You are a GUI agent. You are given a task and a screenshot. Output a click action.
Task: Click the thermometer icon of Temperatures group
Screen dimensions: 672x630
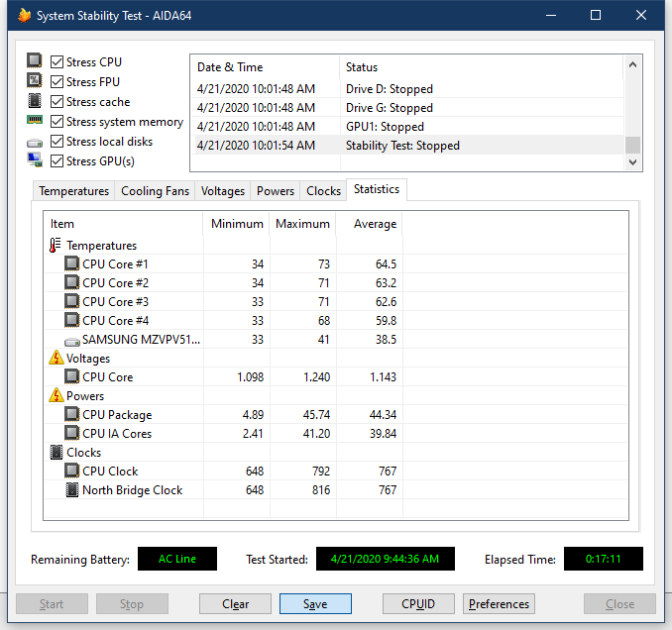coord(55,245)
